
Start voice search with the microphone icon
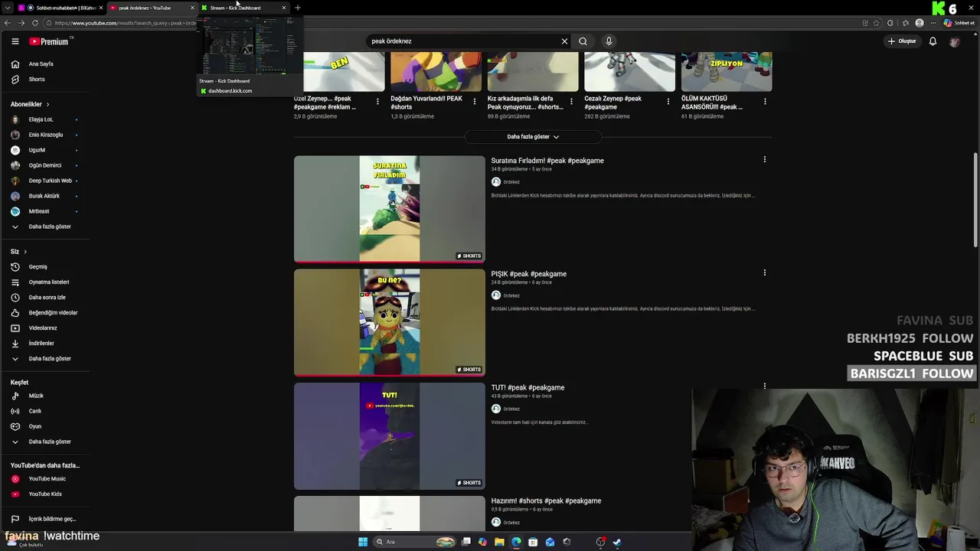pos(609,41)
